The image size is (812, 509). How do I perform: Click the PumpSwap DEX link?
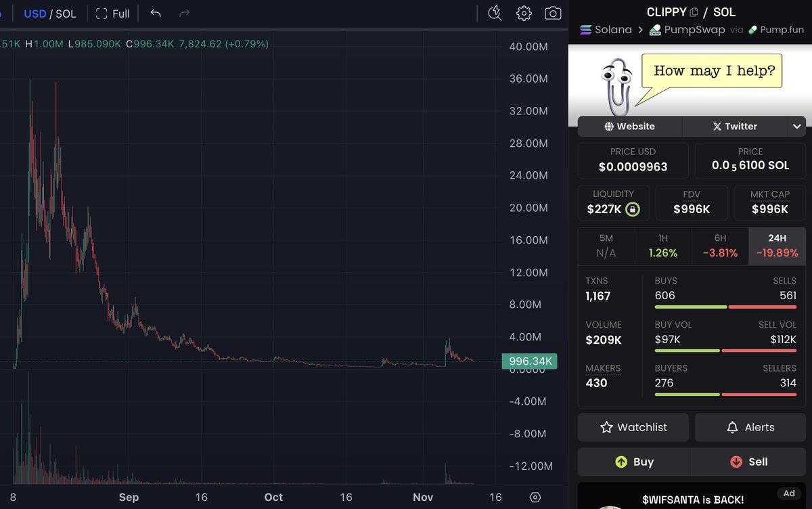coord(687,30)
